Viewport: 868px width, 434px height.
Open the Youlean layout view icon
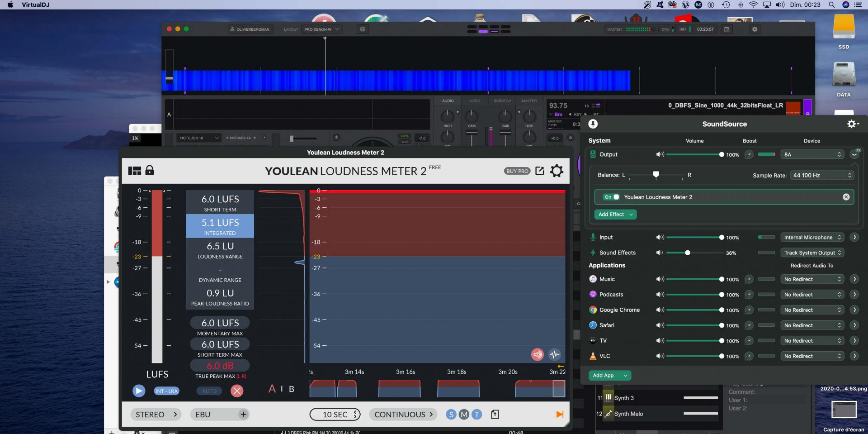coord(134,171)
